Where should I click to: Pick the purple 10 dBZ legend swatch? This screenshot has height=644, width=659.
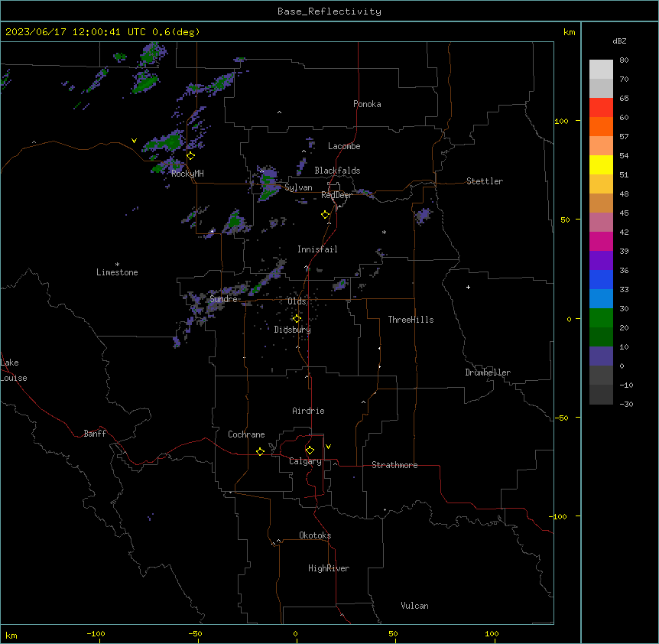[601, 356]
